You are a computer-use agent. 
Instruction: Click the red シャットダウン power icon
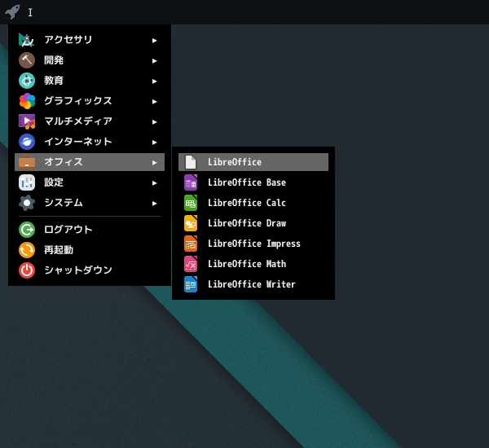[x=27, y=270]
